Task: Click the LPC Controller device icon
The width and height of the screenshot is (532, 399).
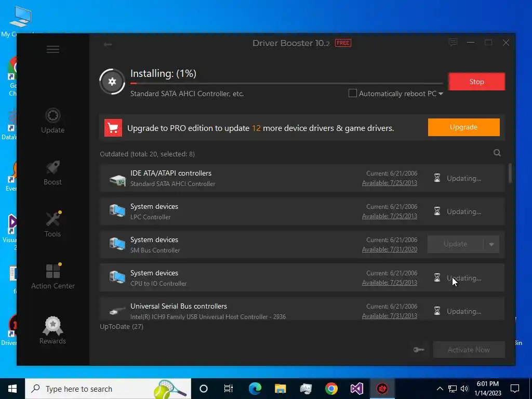Action: pos(117,211)
